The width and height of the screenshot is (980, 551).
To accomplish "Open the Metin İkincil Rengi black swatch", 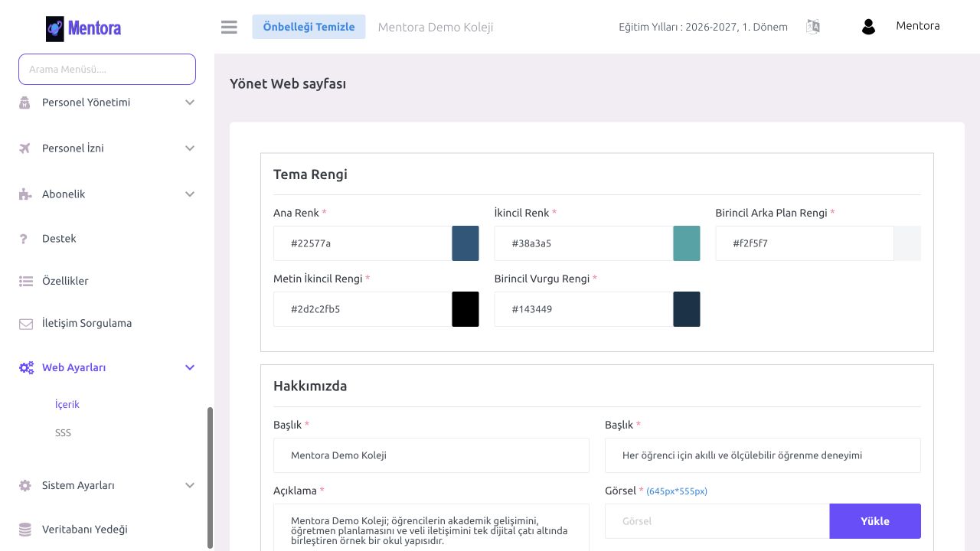I will (x=465, y=309).
